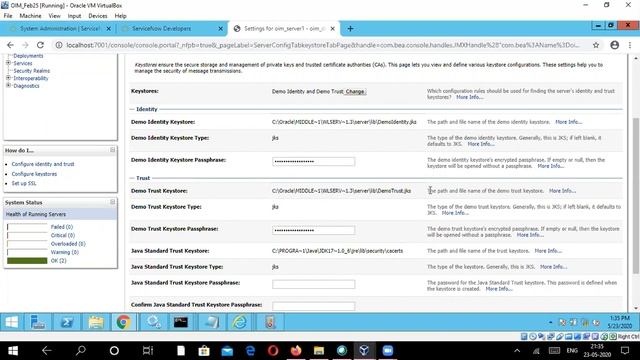This screenshot has height=360, width=640.
Task: Open host Opera taskbar icon
Action: pos(273,351)
